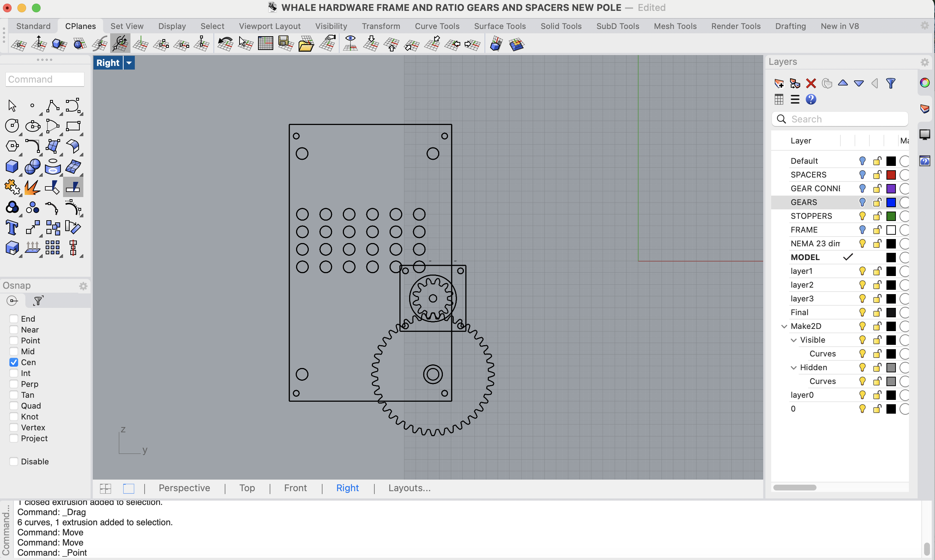Select the Text object tool
Image resolution: width=935 pixels, height=560 pixels.
point(12,228)
